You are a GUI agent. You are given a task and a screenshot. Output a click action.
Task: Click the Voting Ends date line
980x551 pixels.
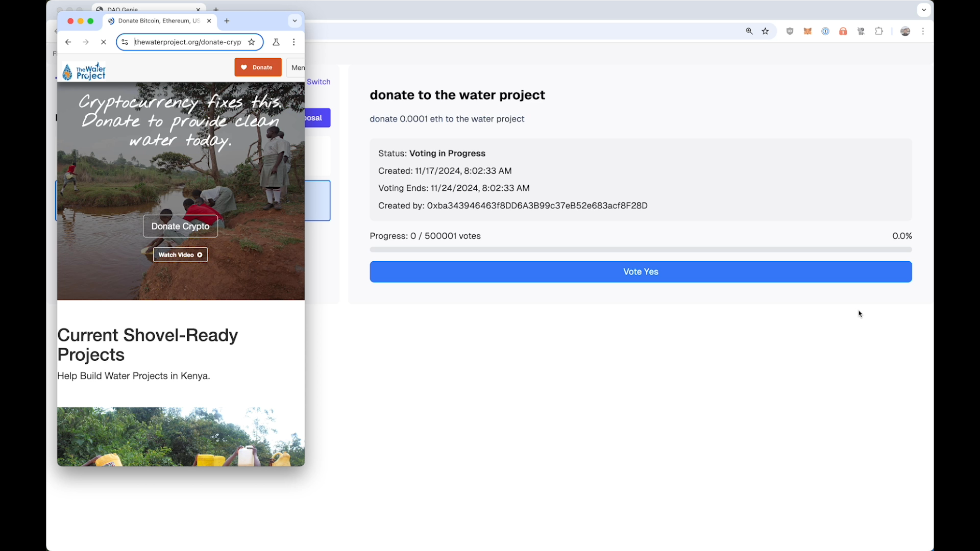point(454,188)
